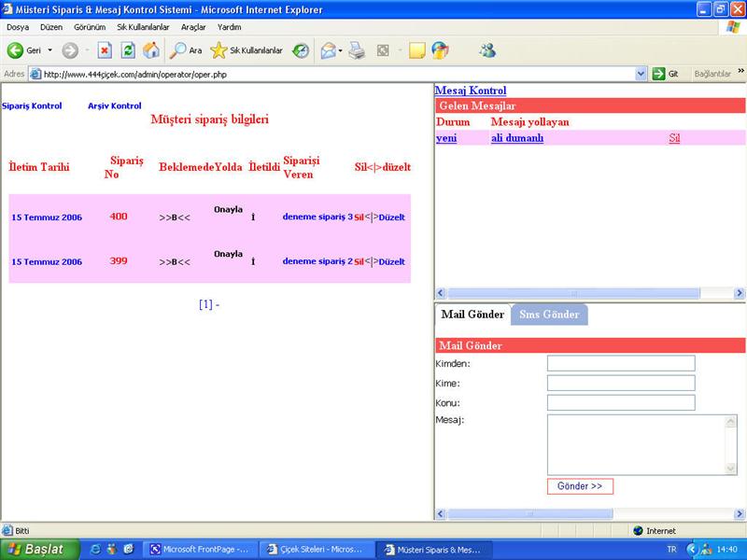Click Sil for deneme sipariş 2
The height and width of the screenshot is (560, 747).
tap(359, 262)
